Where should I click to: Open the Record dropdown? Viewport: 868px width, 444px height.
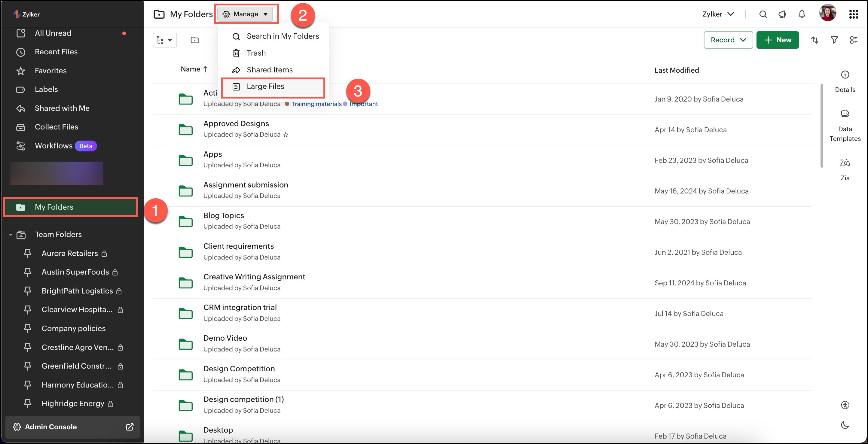click(728, 40)
